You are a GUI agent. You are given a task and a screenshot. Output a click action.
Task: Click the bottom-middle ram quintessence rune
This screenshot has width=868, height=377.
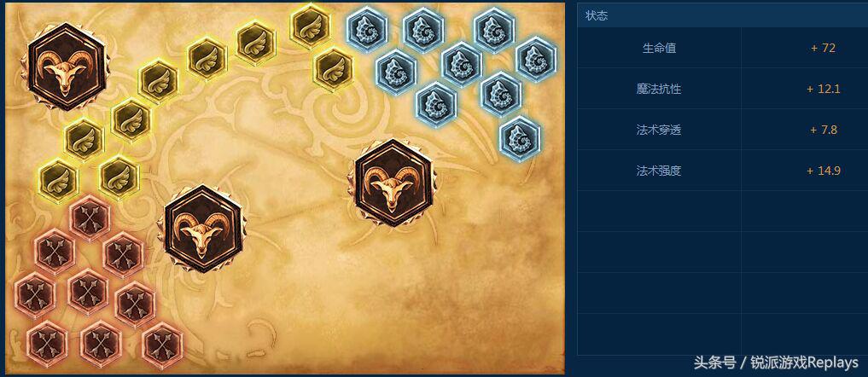[204, 229]
